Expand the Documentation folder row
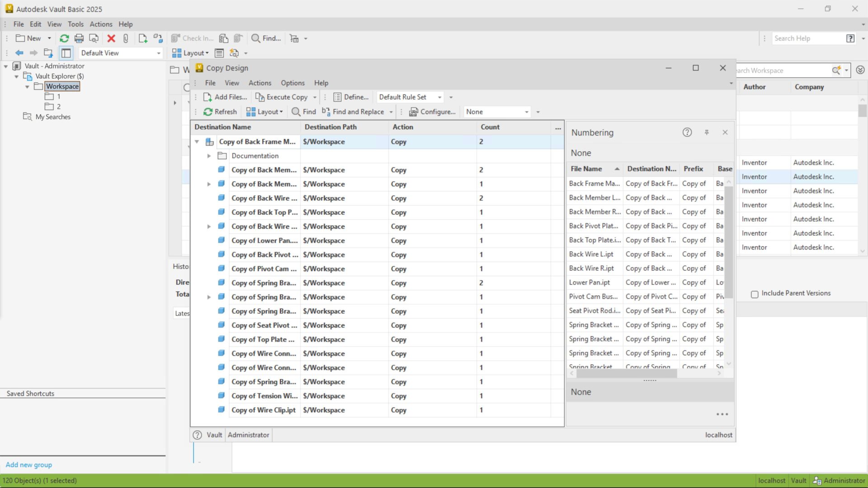Screen dimensions: 868x488 pos(209,156)
